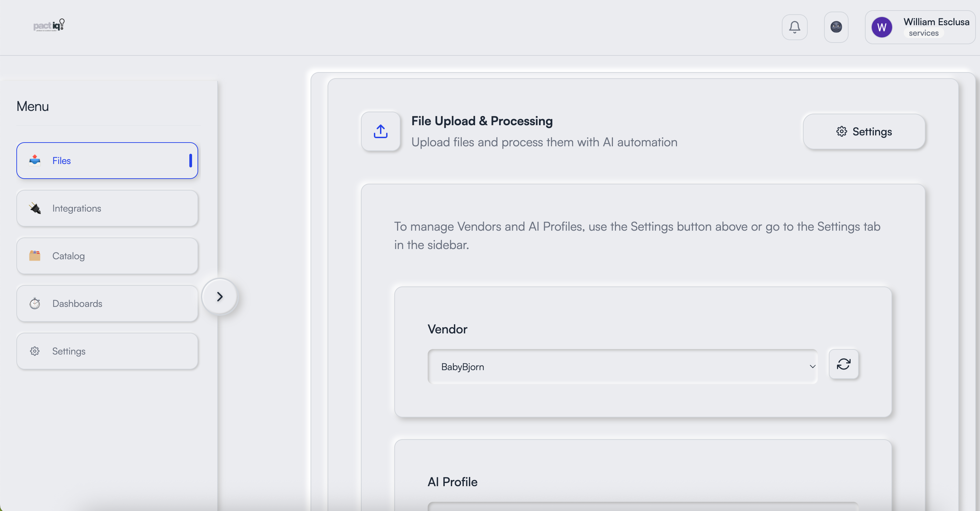Image resolution: width=980 pixels, height=511 pixels.
Task: Open the notifications bell
Action: point(794,27)
